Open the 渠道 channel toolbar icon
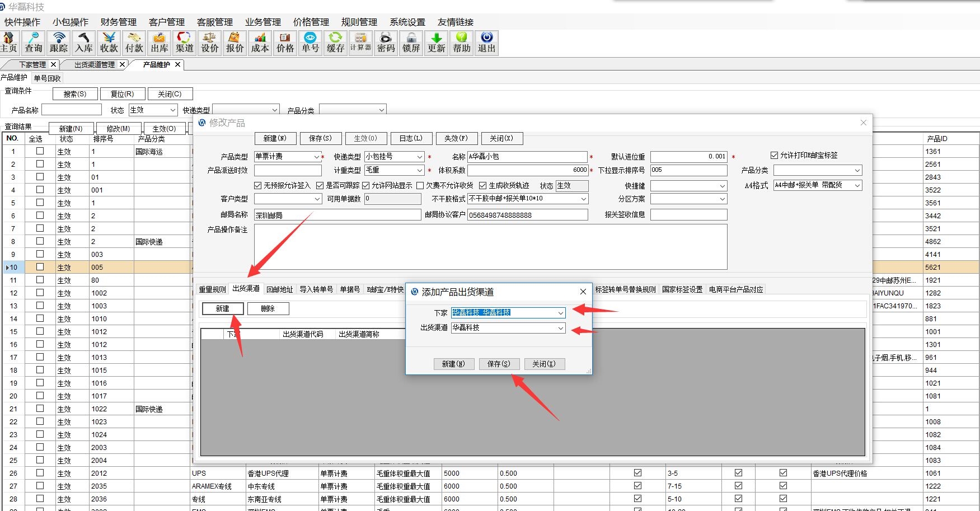This screenshot has height=511, width=980. point(184,43)
